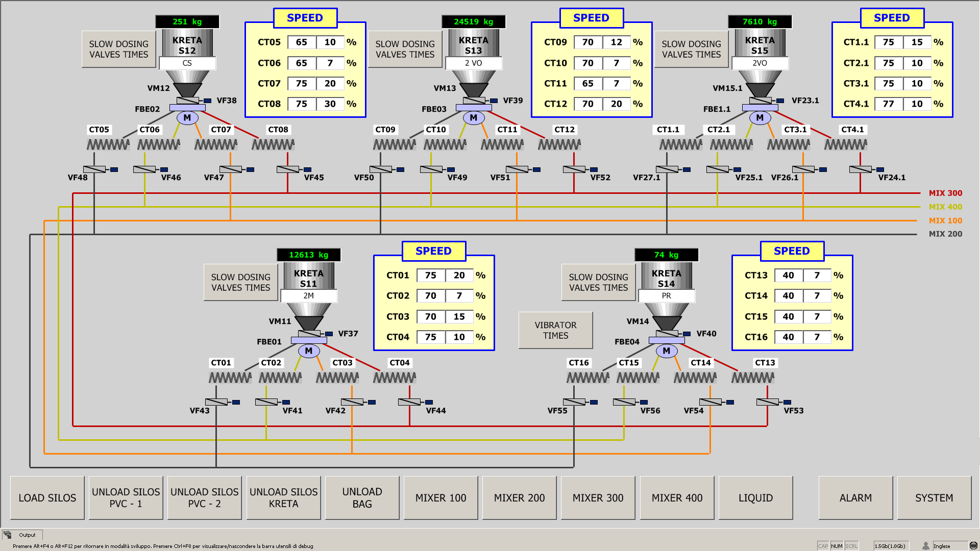Click the KRETA S11 silo graphic

pos(308,278)
